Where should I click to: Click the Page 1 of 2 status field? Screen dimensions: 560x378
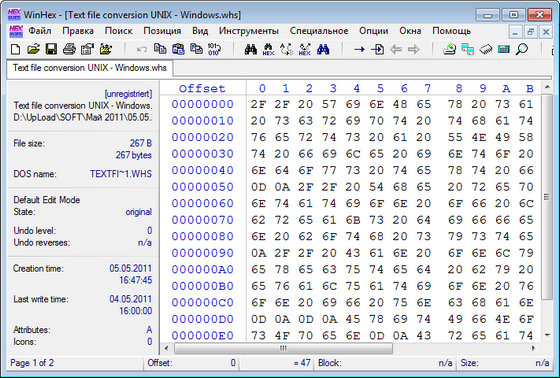pyautogui.click(x=32, y=363)
